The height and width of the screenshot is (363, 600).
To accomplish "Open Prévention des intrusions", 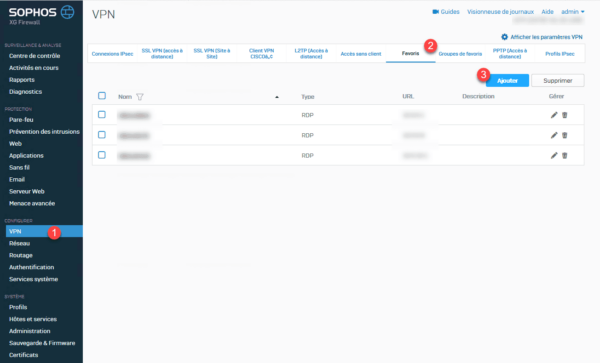I will [44, 132].
